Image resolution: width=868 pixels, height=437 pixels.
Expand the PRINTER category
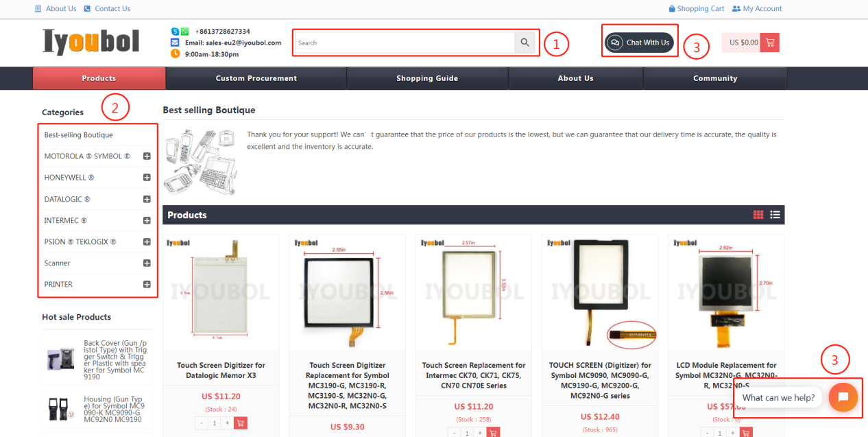point(147,285)
